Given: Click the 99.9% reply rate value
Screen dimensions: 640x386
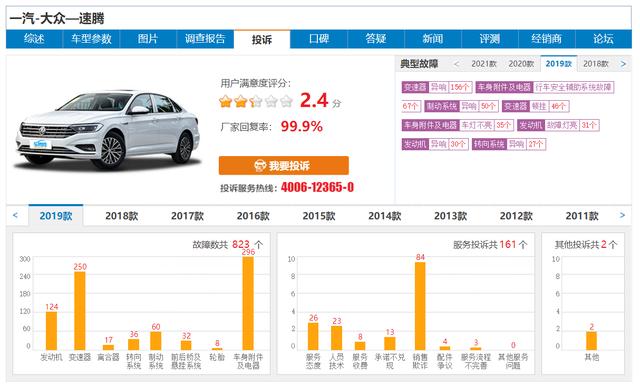Looking at the screenshot, I should pyautogui.click(x=302, y=126).
